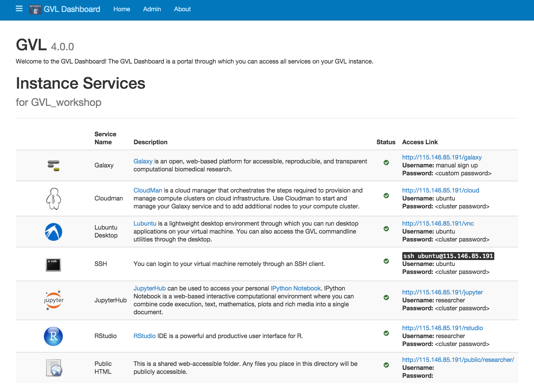The width and height of the screenshot is (534, 392).
Task: Open the Admin nav item
Action: [x=152, y=9]
